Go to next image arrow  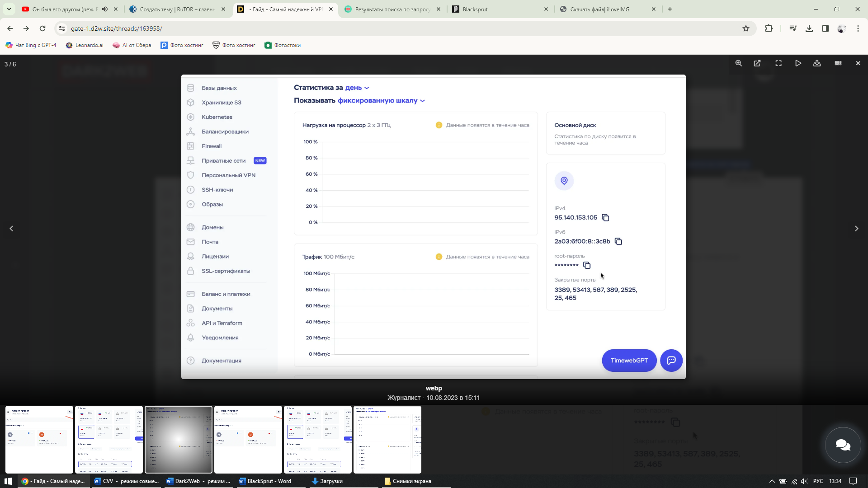point(856,229)
